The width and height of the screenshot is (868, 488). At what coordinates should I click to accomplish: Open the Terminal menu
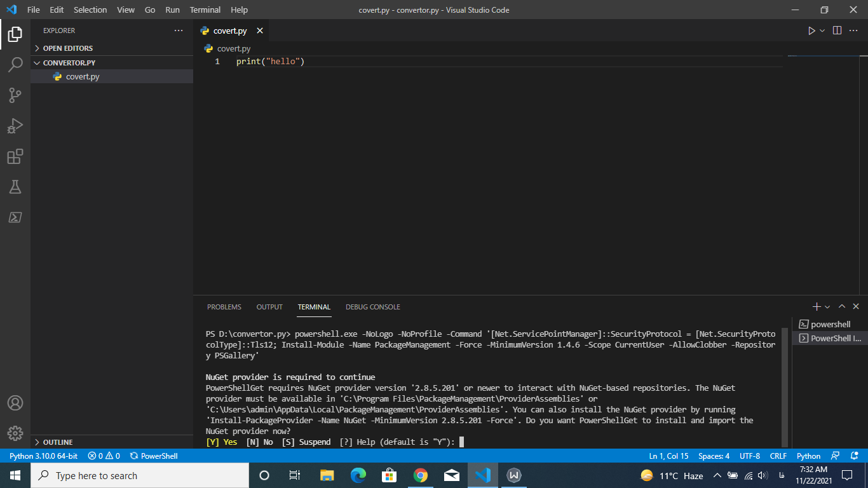pos(205,10)
